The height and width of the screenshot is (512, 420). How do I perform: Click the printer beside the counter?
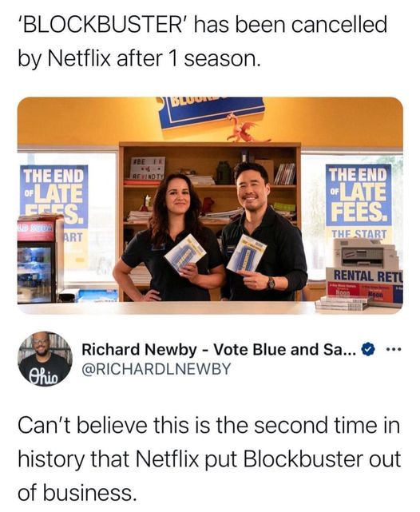pyautogui.click(x=366, y=253)
